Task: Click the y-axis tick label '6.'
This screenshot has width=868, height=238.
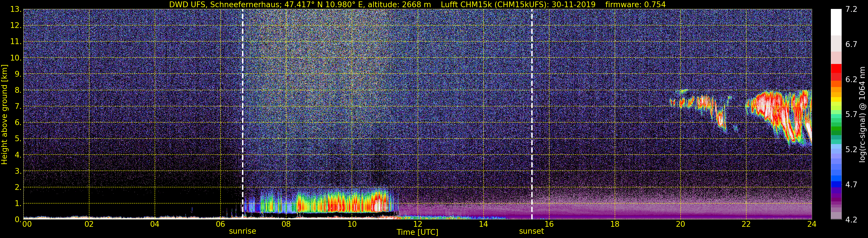Action: pyautogui.click(x=18, y=123)
